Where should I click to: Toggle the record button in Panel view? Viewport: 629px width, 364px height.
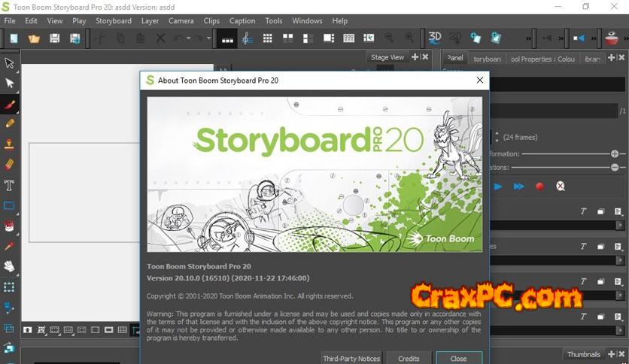[x=539, y=187]
